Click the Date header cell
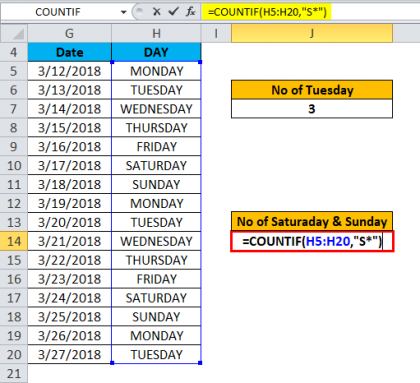 click(x=69, y=52)
